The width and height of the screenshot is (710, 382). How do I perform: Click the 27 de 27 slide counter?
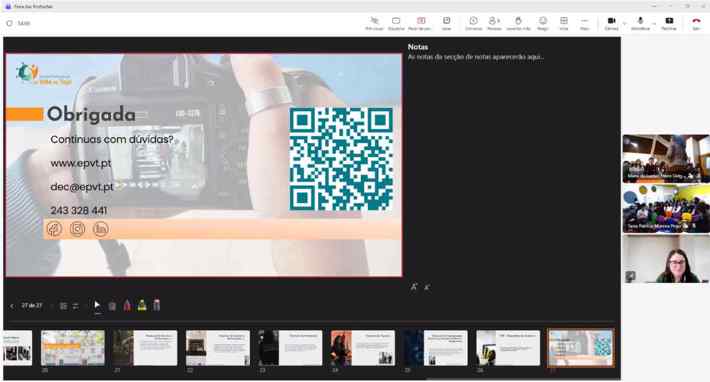click(32, 306)
